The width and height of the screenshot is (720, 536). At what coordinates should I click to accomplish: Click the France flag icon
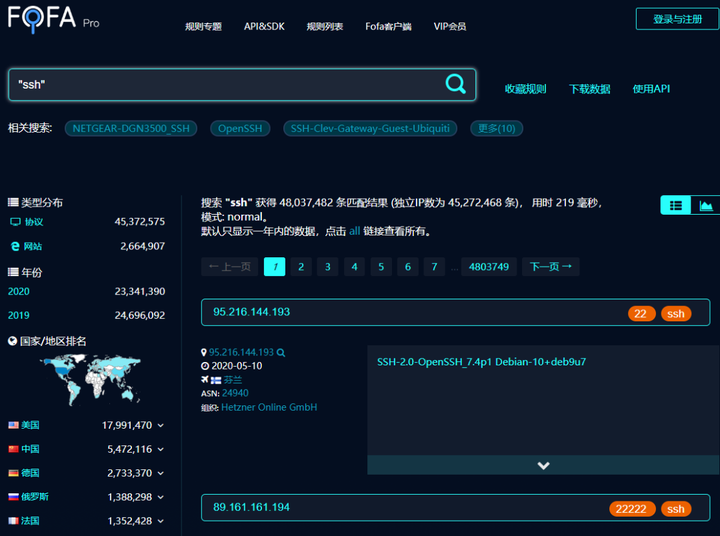pos(13,521)
